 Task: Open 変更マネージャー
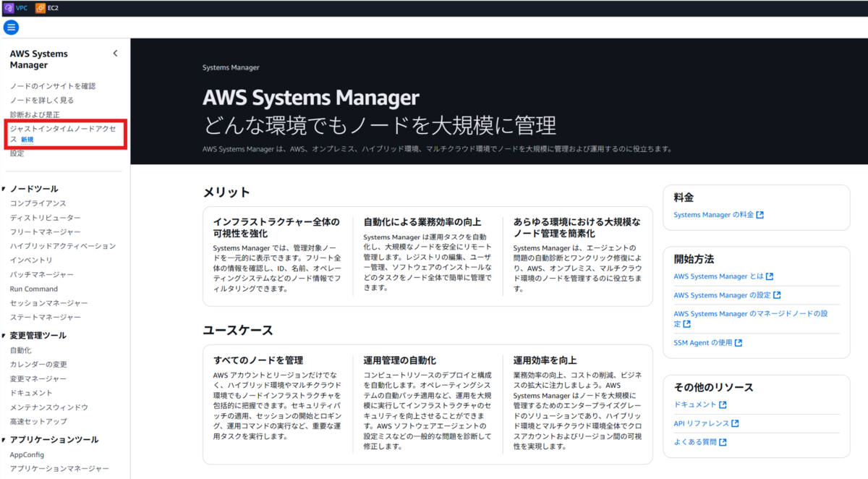38,379
